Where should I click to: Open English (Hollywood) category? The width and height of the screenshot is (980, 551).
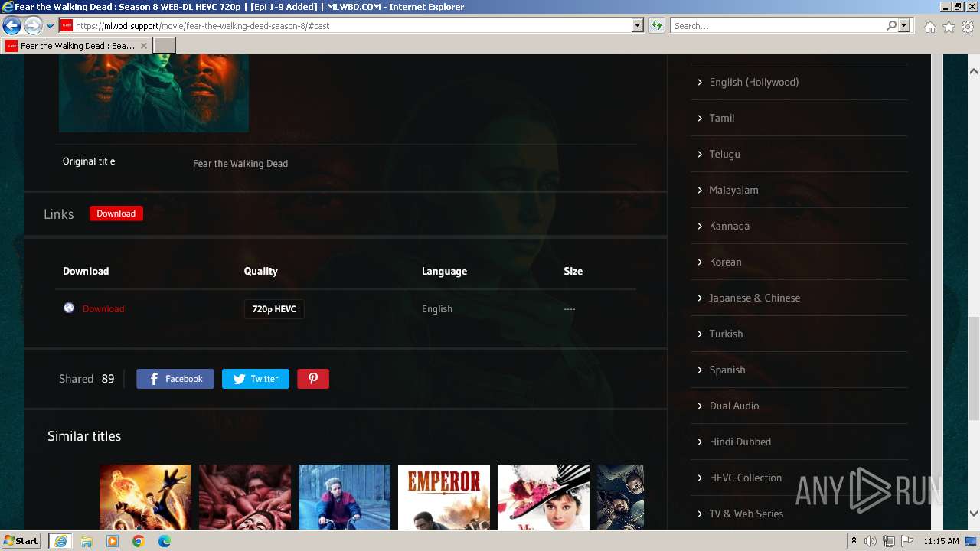[753, 82]
